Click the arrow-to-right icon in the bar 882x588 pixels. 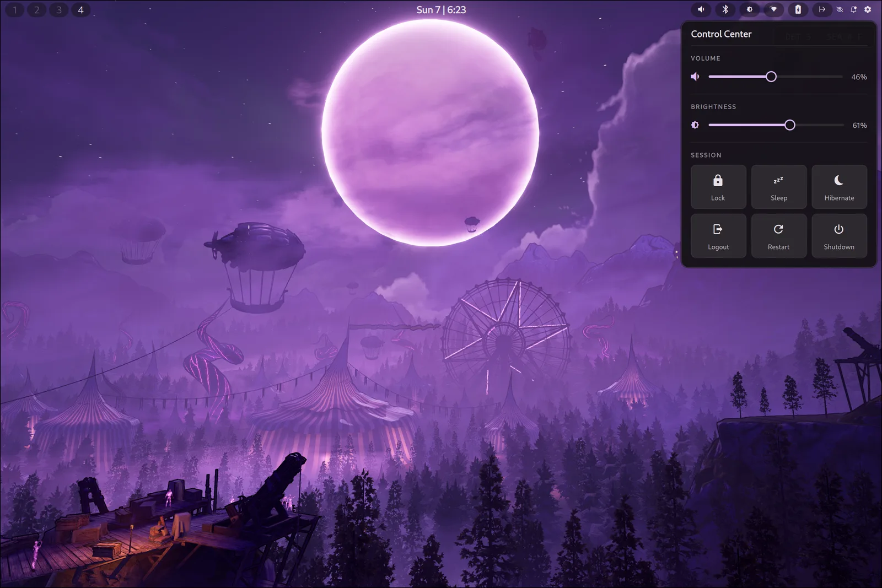click(x=822, y=9)
